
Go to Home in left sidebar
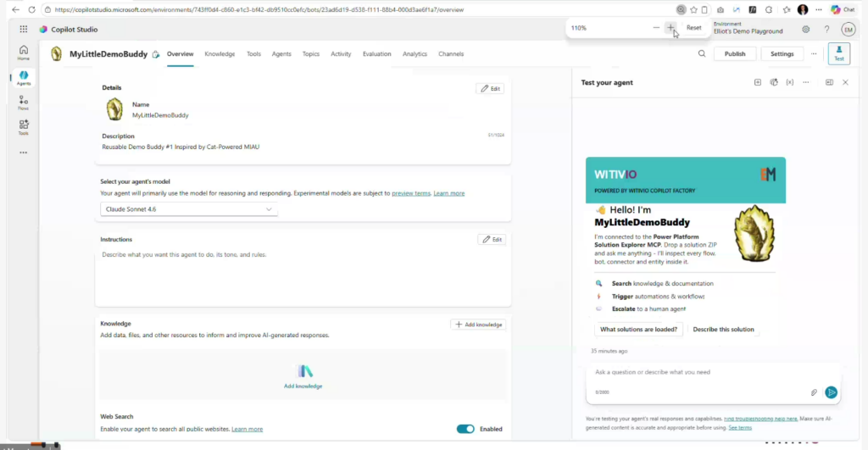23,53
